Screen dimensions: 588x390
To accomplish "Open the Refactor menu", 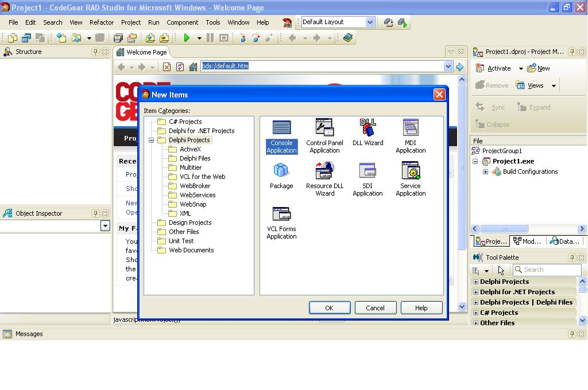I will 102,22.
